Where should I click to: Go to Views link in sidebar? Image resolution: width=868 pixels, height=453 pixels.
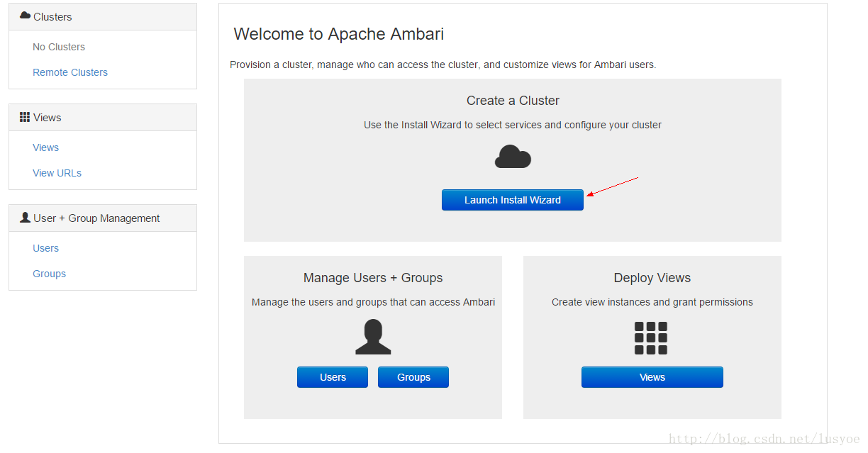click(45, 147)
